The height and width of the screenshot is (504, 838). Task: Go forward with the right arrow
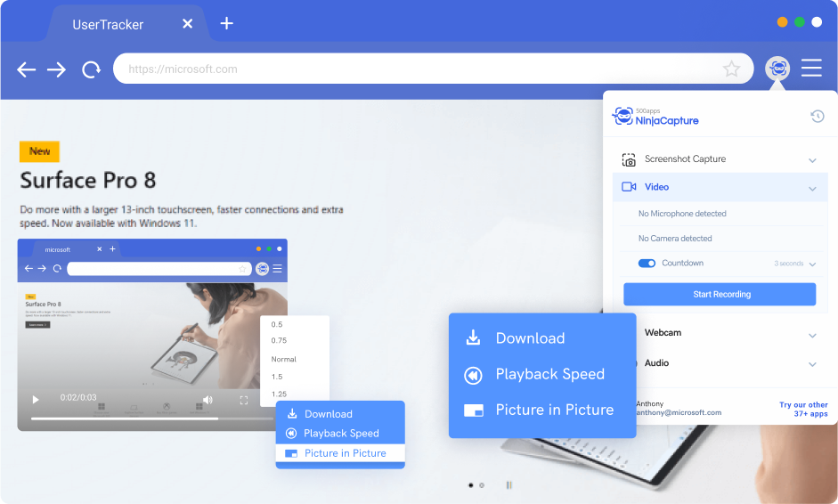(x=57, y=69)
